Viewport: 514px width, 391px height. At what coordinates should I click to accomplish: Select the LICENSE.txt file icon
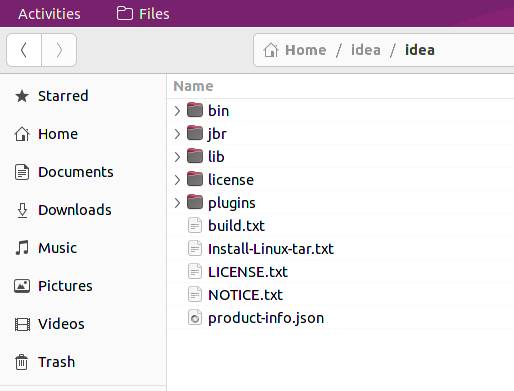click(x=195, y=271)
